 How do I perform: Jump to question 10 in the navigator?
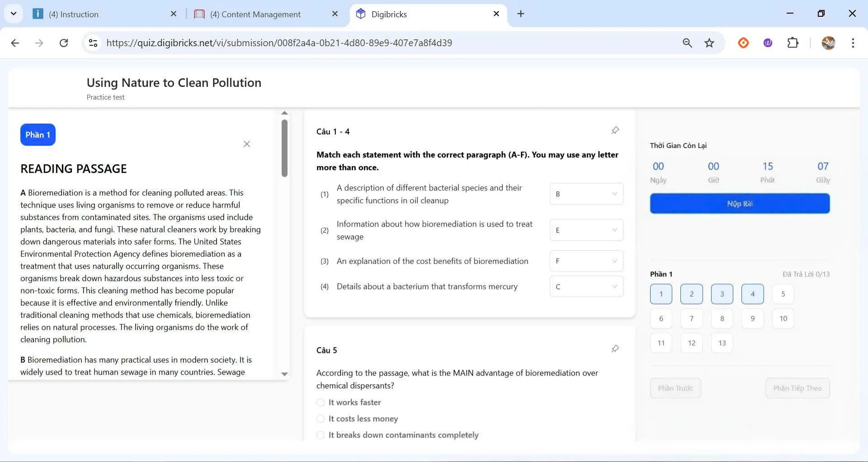783,319
